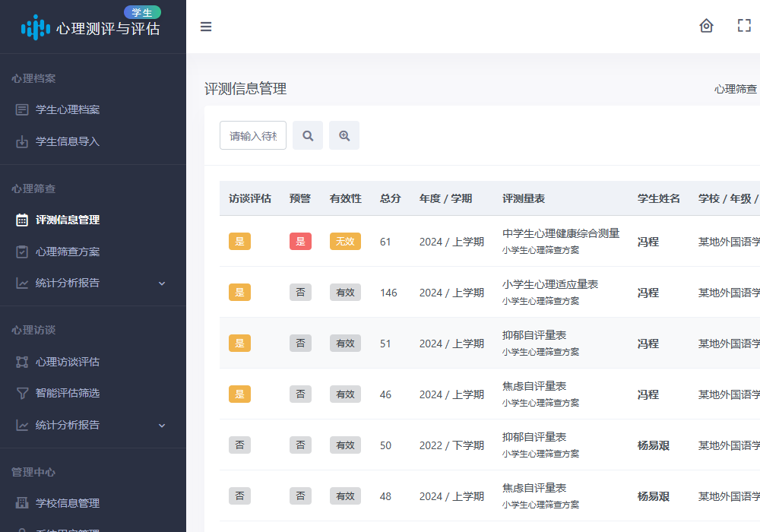The height and width of the screenshot is (532, 760).
Task: Click the orange 无效 validity tag
Action: coord(345,241)
